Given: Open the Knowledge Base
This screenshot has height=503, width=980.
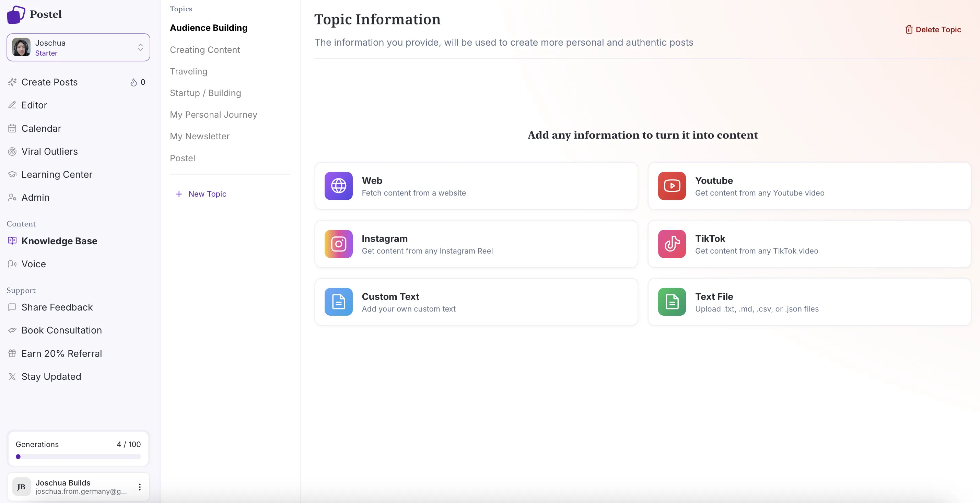Looking at the screenshot, I should (59, 241).
